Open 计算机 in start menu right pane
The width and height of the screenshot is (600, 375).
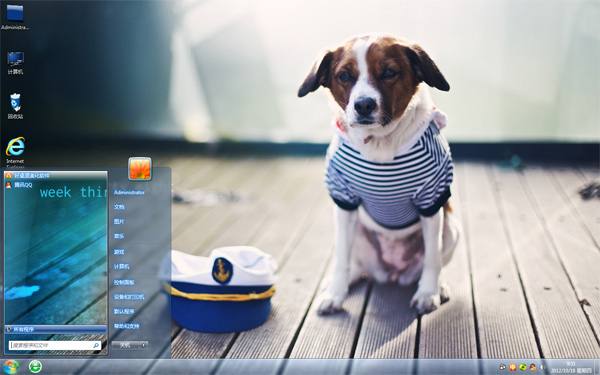pyautogui.click(x=121, y=266)
